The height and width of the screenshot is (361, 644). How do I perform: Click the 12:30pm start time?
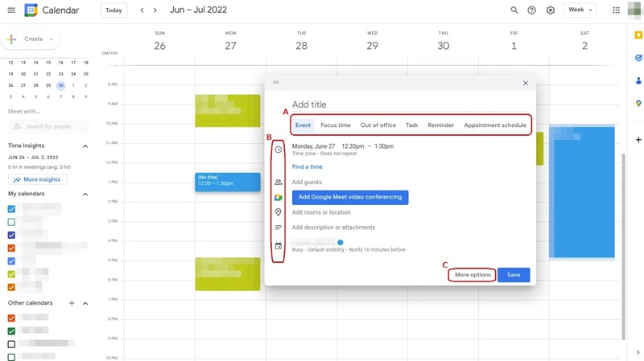353,146
